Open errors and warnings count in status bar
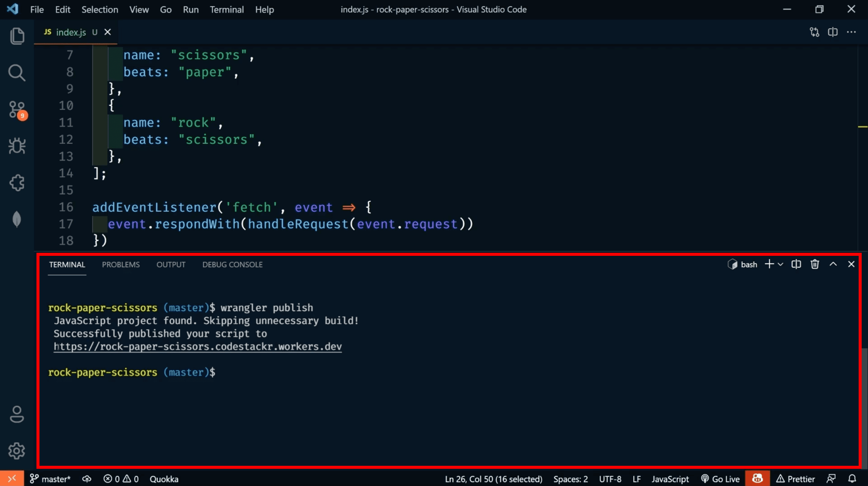The width and height of the screenshot is (868, 486). click(x=121, y=479)
